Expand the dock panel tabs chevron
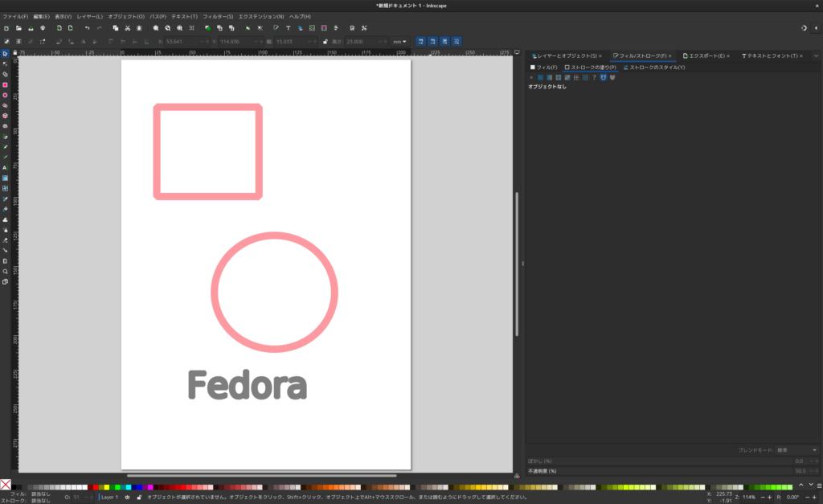823x504 pixels. tap(816, 55)
